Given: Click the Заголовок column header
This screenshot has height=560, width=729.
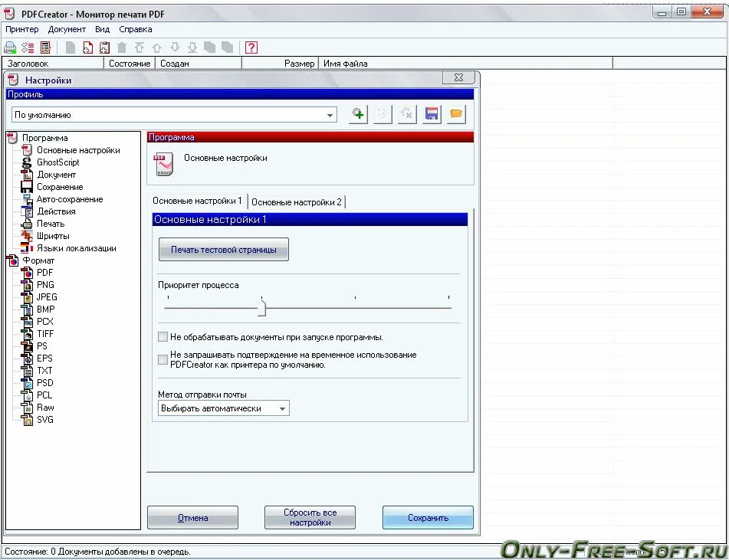Looking at the screenshot, I should coord(53,64).
